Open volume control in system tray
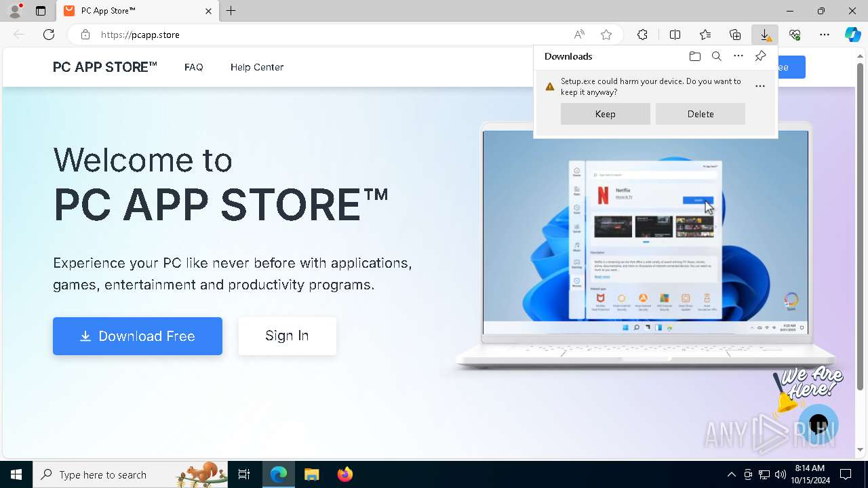The image size is (868, 488). pyautogui.click(x=781, y=474)
